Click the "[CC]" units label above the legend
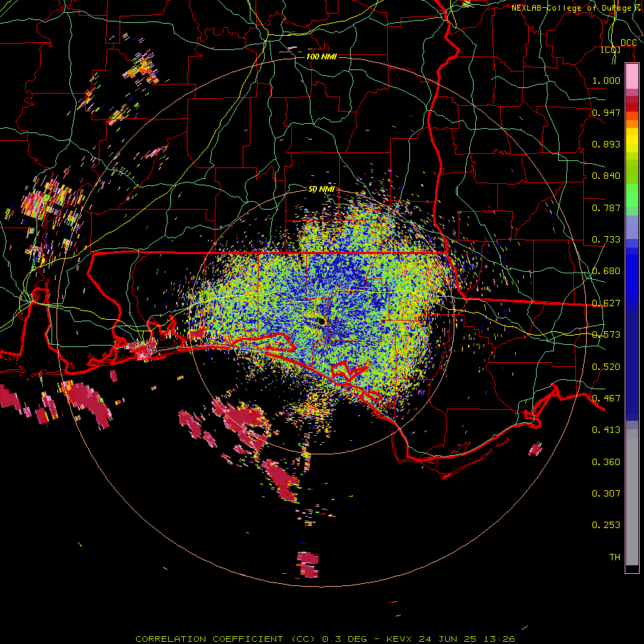This screenshot has width=644, height=644. [611, 49]
